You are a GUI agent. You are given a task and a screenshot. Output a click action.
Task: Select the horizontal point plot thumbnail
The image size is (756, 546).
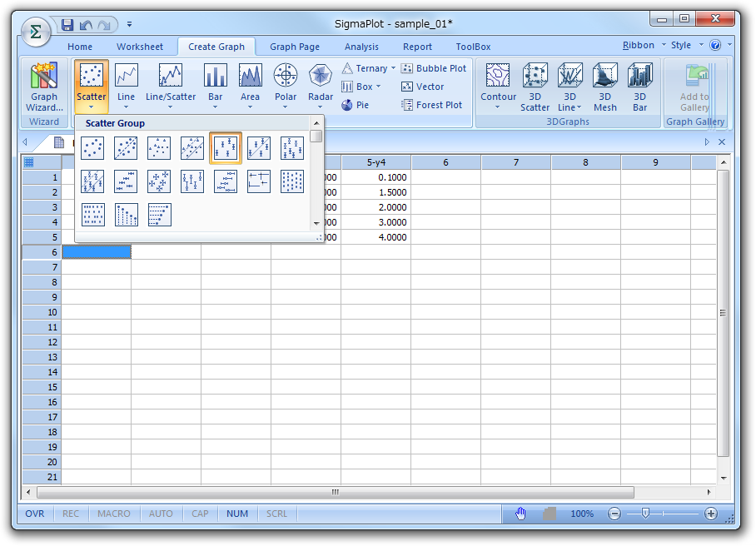click(x=92, y=215)
